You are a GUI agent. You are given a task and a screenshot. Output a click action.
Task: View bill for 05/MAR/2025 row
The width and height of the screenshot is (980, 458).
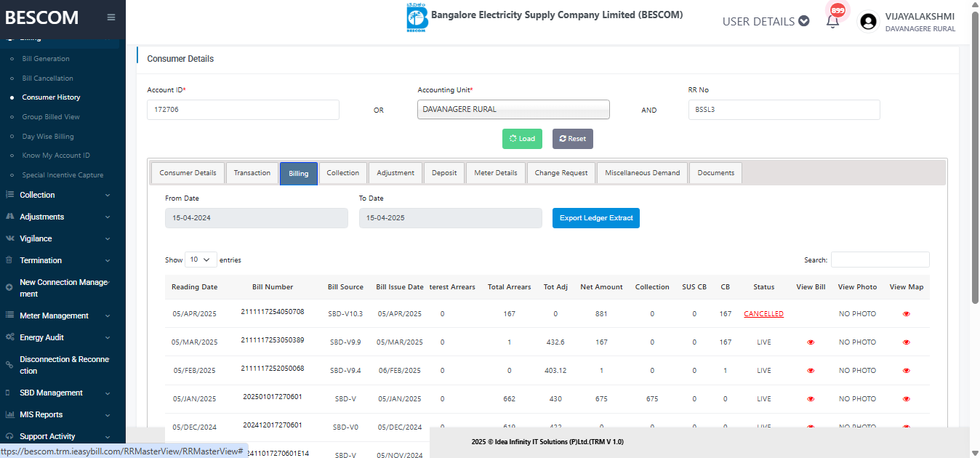811,342
